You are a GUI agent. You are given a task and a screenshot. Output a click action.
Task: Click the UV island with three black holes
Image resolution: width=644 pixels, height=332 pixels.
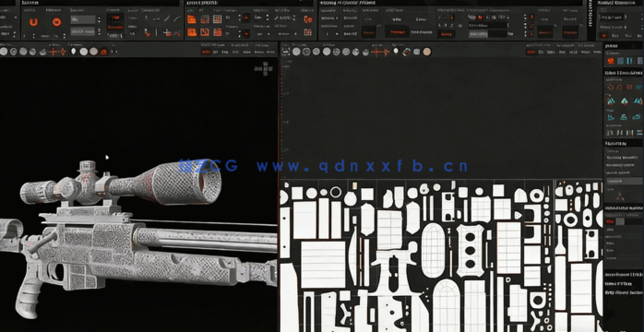(x=471, y=250)
